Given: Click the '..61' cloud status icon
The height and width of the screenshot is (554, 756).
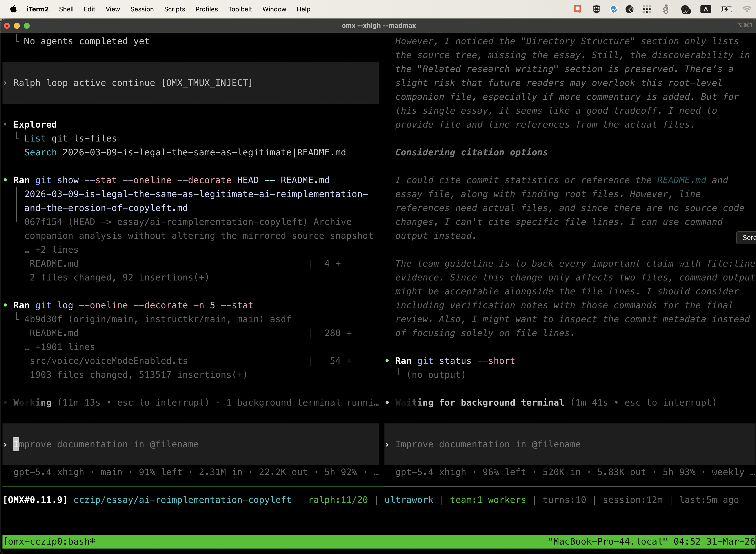Looking at the screenshot, I should 686,9.
